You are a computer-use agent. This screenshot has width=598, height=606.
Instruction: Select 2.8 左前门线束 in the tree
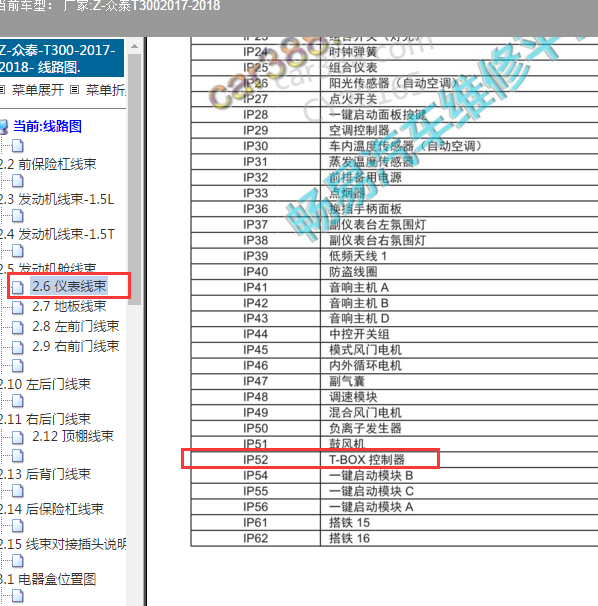[x=75, y=327]
